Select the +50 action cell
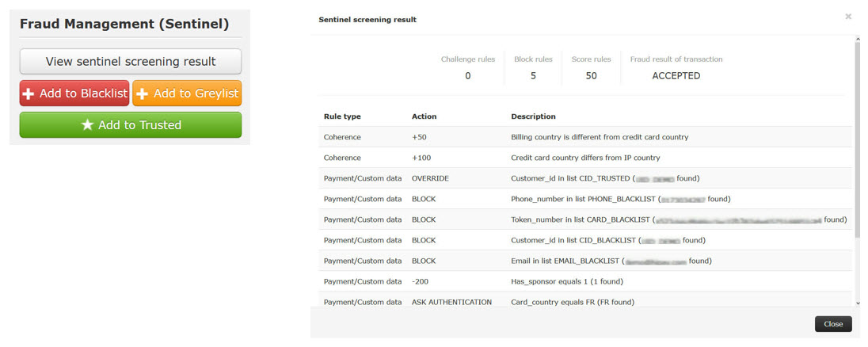The height and width of the screenshot is (347, 868). click(419, 137)
